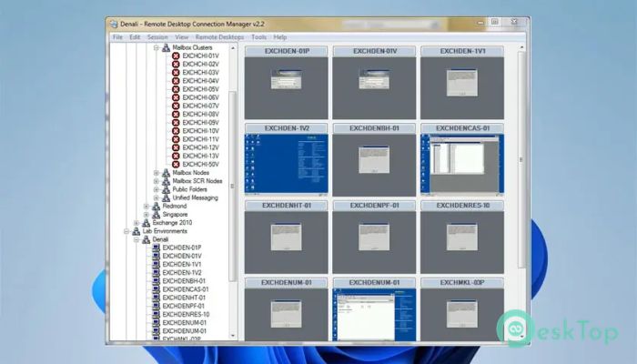Click the computer icon beside EXCHDENHT-01 in tree
The height and width of the screenshot is (364, 637).
[x=156, y=298]
